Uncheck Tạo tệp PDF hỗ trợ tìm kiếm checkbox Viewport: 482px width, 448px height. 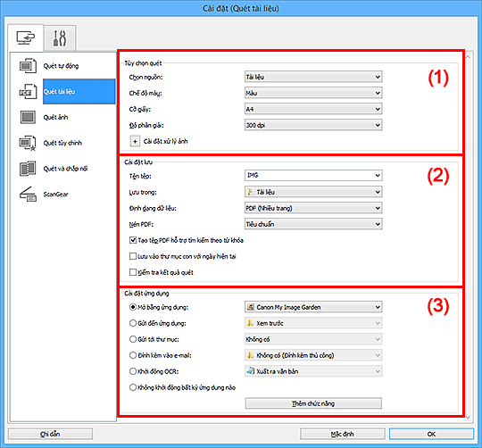coord(133,240)
